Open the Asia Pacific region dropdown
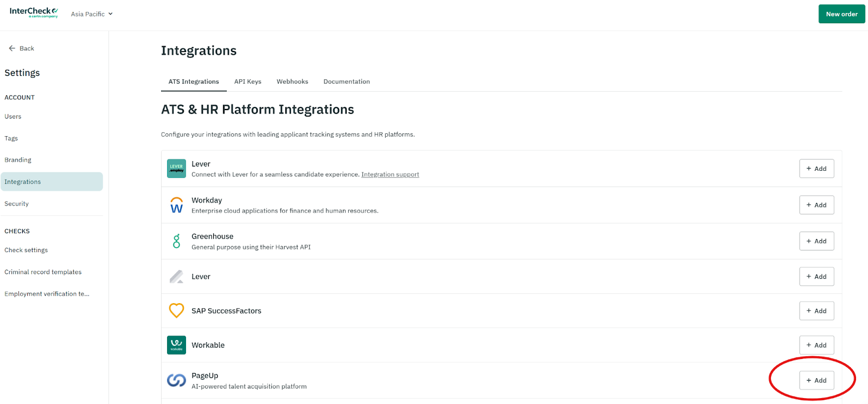Screen dimensions: 868x404 [x=92, y=14]
